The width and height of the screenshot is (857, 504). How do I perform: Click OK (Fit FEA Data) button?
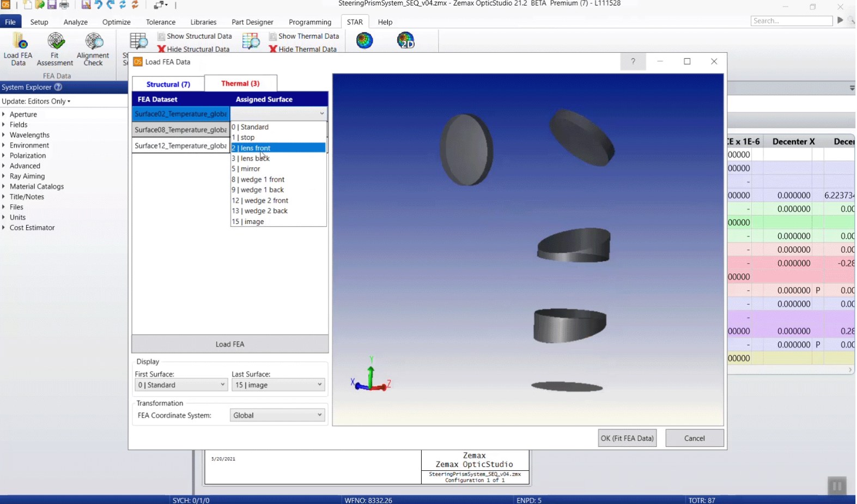[x=627, y=438]
